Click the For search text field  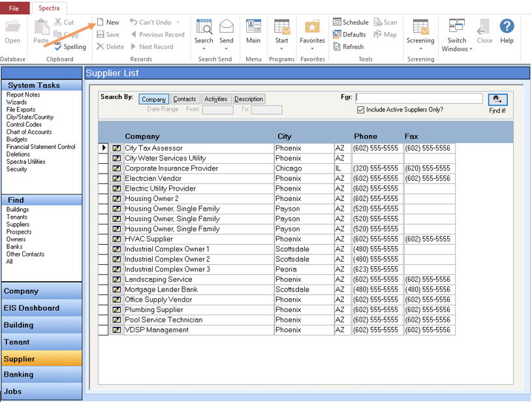(x=419, y=99)
